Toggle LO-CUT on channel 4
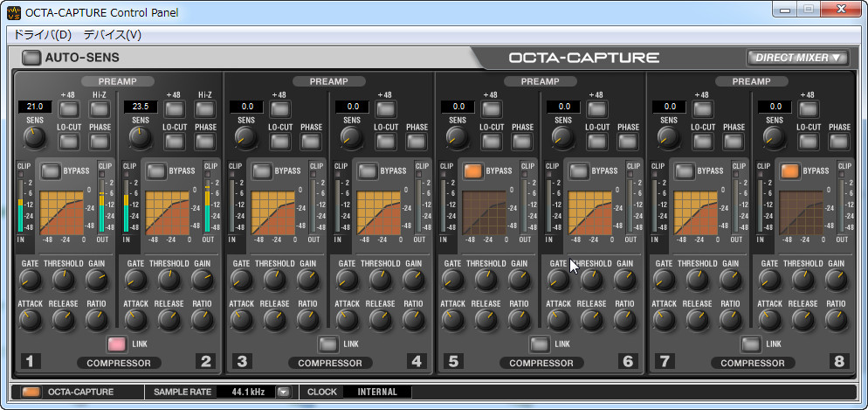The image size is (868, 410). point(384,141)
